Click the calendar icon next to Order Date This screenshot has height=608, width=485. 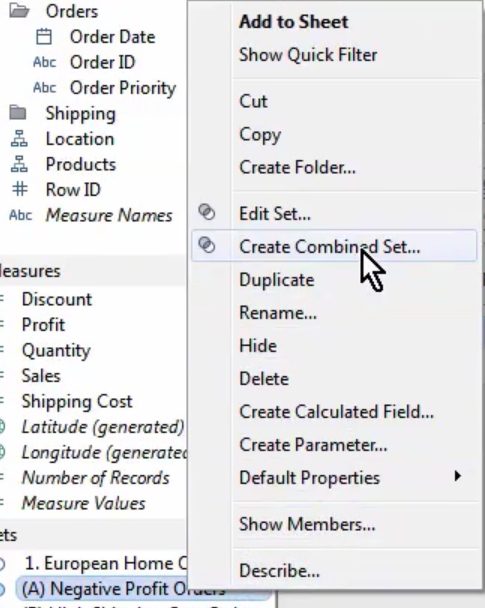point(43,37)
